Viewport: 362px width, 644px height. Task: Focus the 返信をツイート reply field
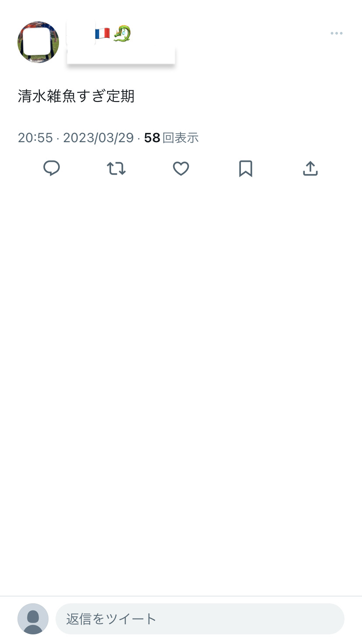click(200, 619)
